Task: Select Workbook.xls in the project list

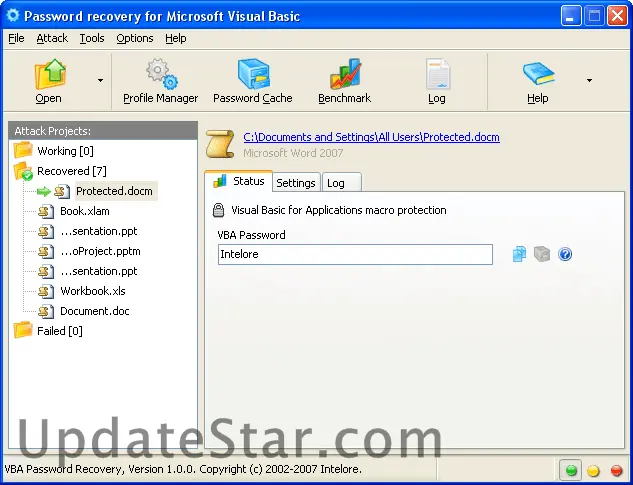Action: [93, 291]
